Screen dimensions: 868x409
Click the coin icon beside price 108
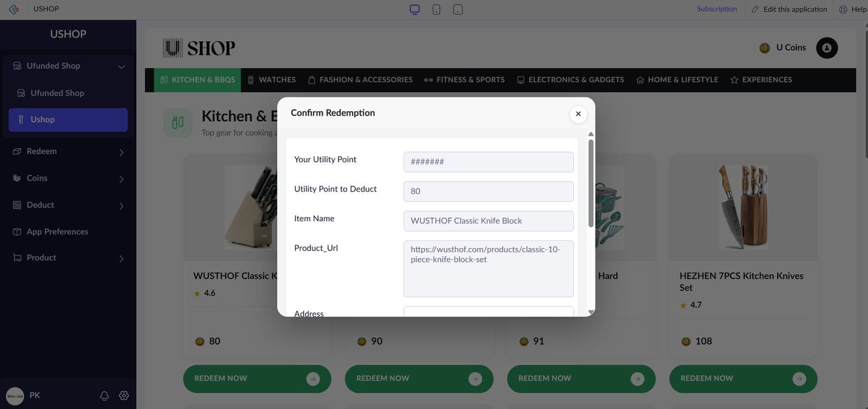pyautogui.click(x=686, y=342)
